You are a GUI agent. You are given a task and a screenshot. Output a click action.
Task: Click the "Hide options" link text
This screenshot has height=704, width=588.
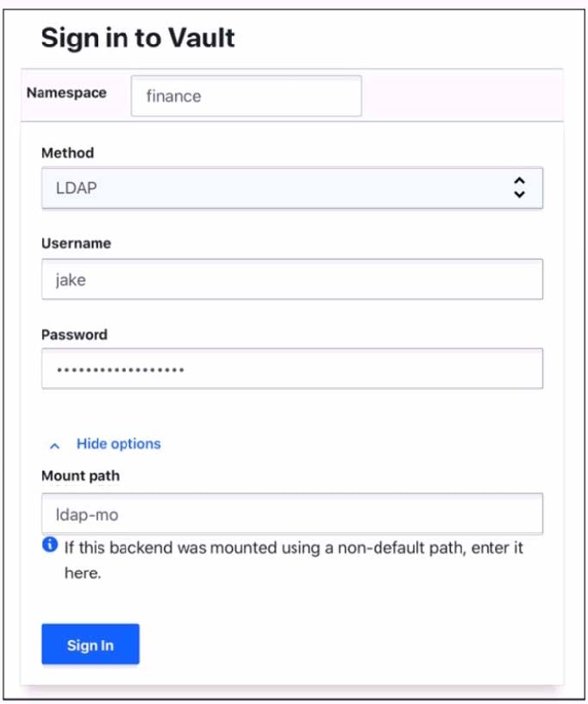point(118,443)
